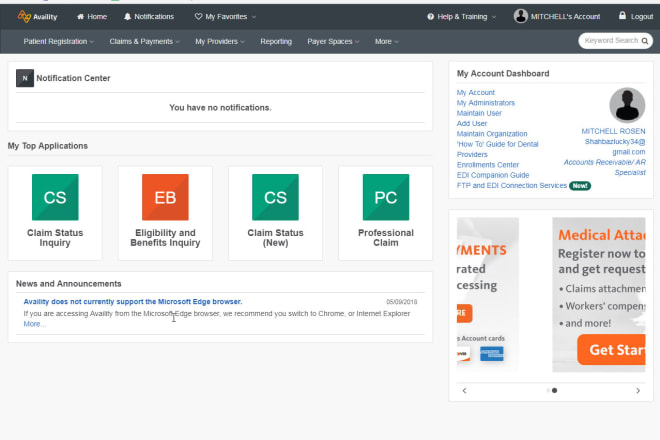Image resolution: width=660 pixels, height=440 pixels.
Task: Click the MITCHELL ROSEN name link
Action: pos(613,131)
